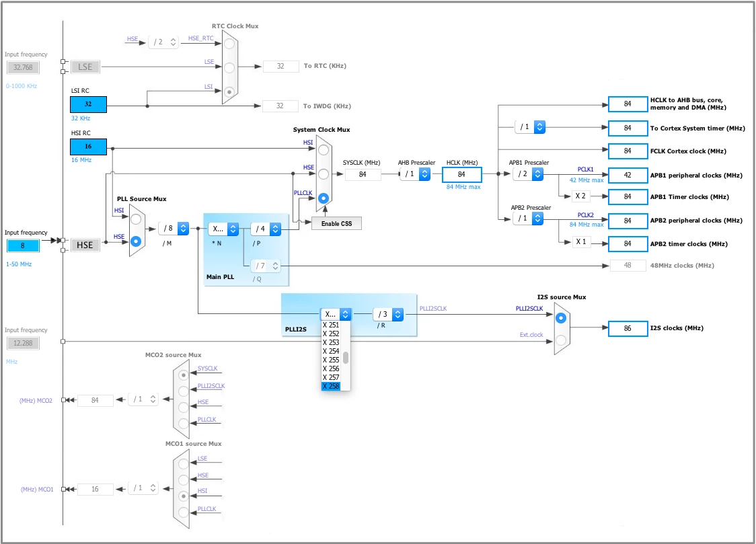The image size is (756, 544).
Task: Select PLLCLK in MCO1 source Mux
Action: (x=183, y=512)
